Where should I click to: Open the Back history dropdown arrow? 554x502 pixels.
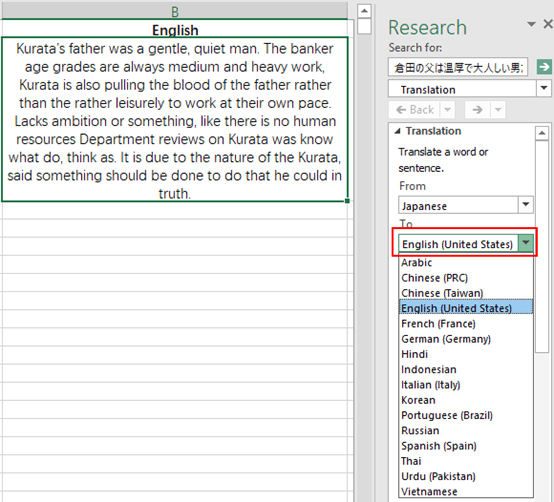(x=447, y=110)
